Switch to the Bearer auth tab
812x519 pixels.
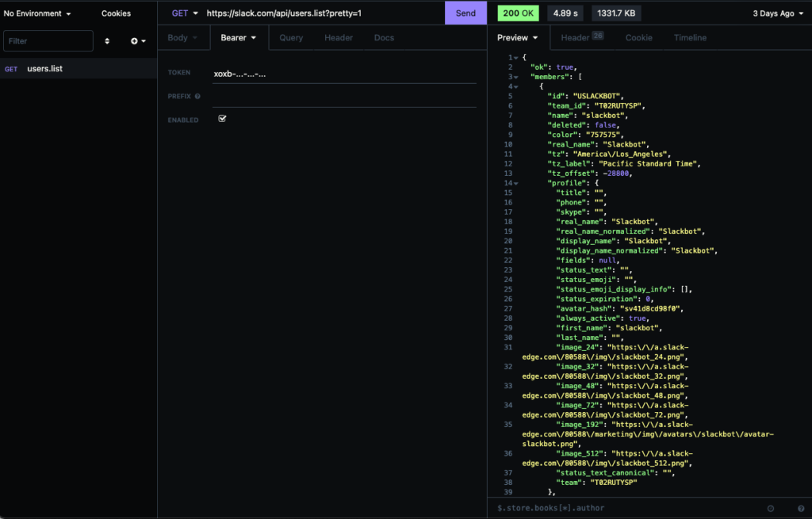pyautogui.click(x=239, y=38)
